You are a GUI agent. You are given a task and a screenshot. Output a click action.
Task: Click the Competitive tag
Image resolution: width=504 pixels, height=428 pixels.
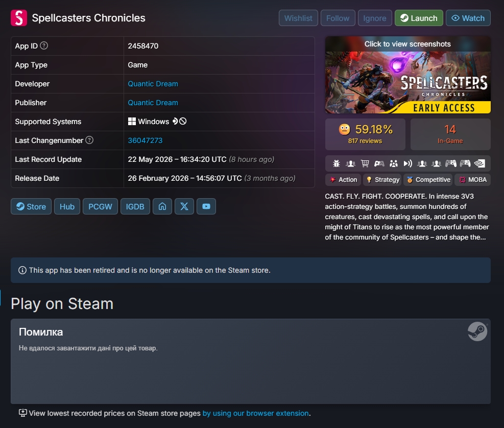tap(428, 179)
